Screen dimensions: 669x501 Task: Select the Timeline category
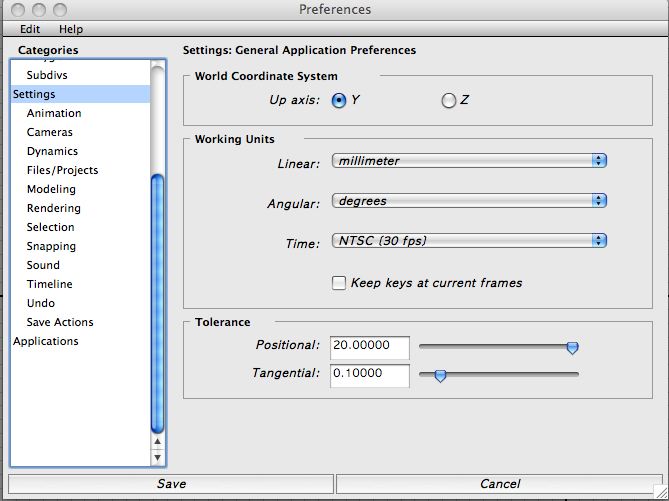pyautogui.click(x=80, y=284)
